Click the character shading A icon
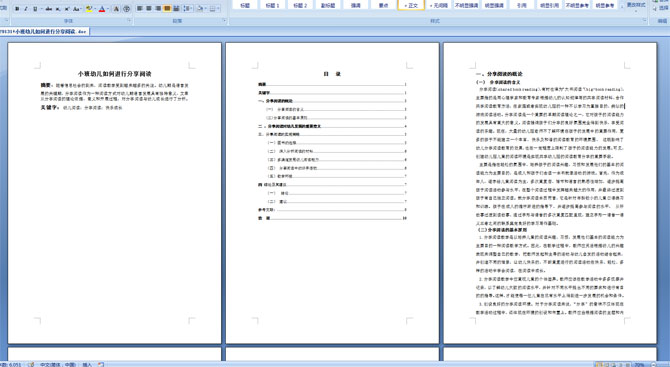670x367 pixels. click(x=116, y=9)
